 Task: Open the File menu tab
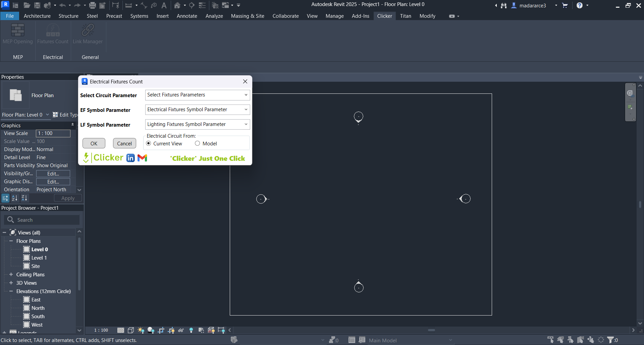tap(10, 16)
